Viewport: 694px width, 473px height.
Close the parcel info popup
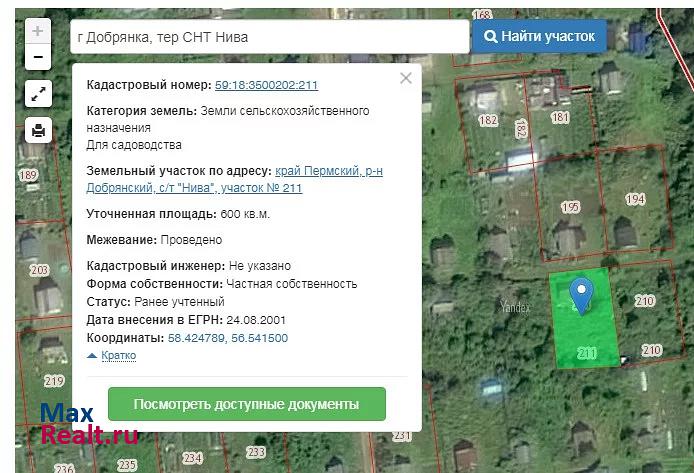pyautogui.click(x=405, y=78)
